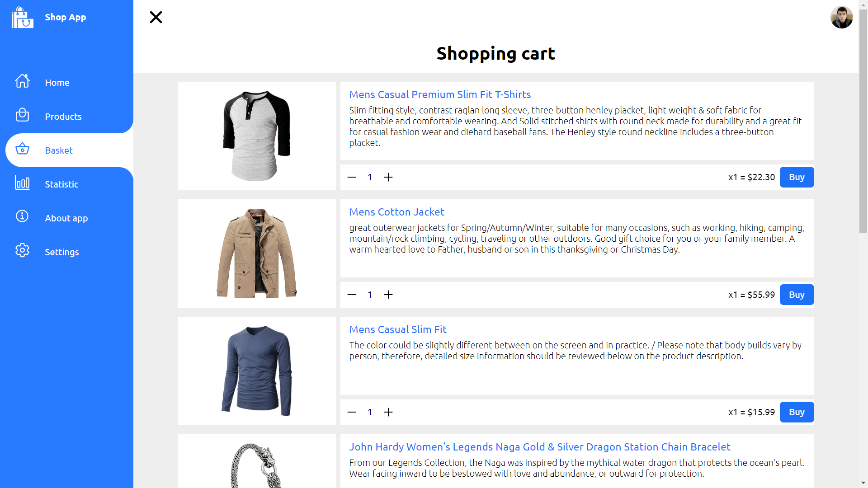The width and height of the screenshot is (868, 488).
Task: Open Mens Cotton Jacket product link
Action: point(396,212)
